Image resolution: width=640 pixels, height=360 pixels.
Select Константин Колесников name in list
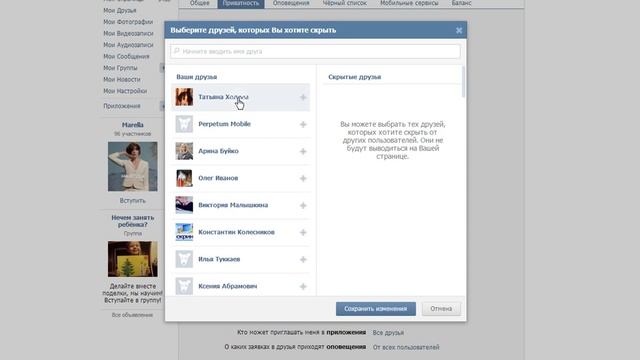pyautogui.click(x=236, y=232)
